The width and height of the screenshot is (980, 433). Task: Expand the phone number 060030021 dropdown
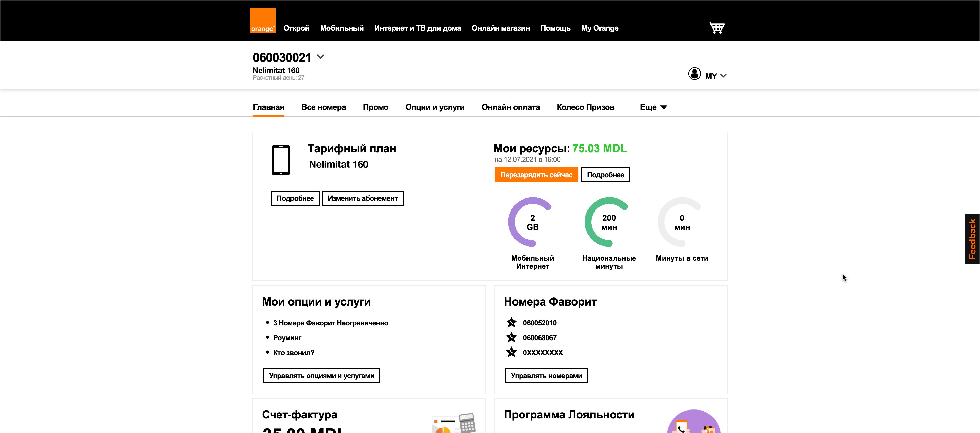(x=320, y=57)
